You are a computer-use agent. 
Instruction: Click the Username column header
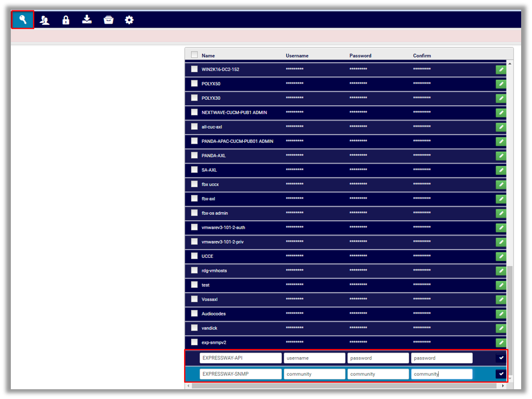click(x=297, y=55)
